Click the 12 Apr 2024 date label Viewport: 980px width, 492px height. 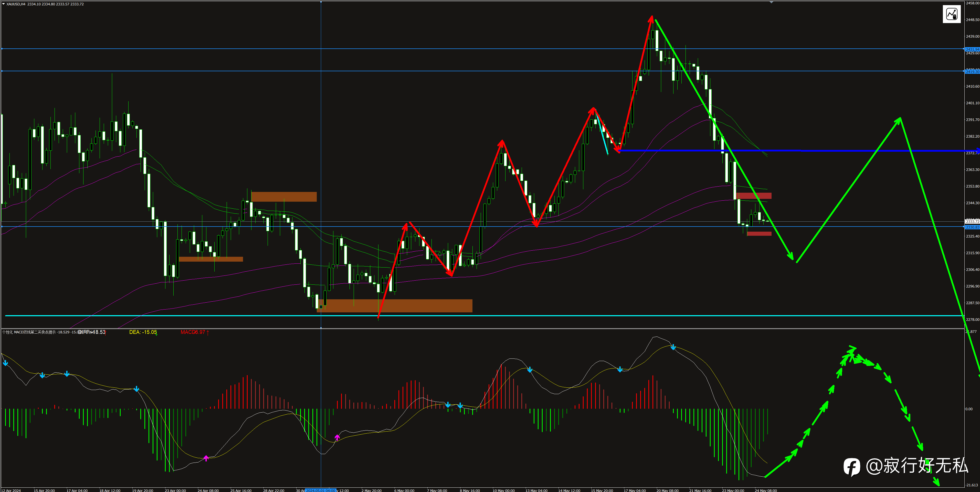click(12, 490)
